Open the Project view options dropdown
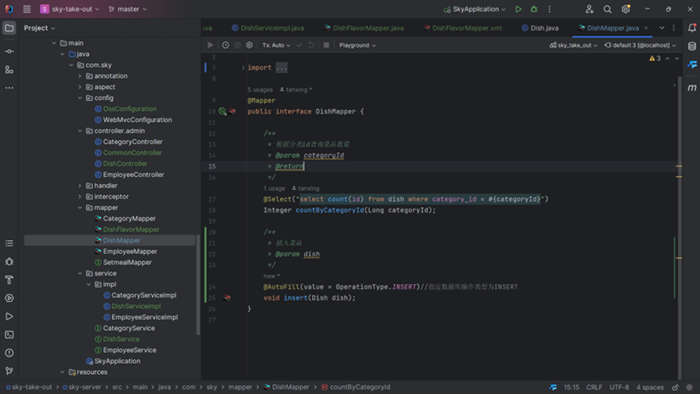This screenshot has width=700, height=394. tap(39, 28)
